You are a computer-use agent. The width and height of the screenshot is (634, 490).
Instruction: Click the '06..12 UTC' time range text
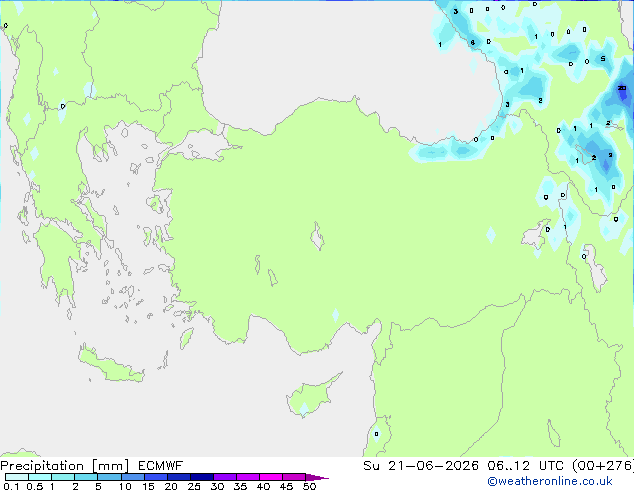pos(526,466)
